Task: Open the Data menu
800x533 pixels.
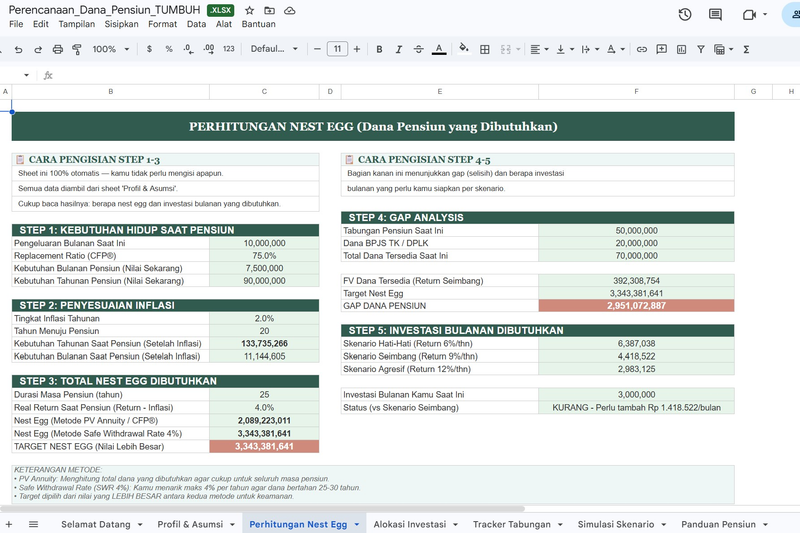Action: [196, 24]
